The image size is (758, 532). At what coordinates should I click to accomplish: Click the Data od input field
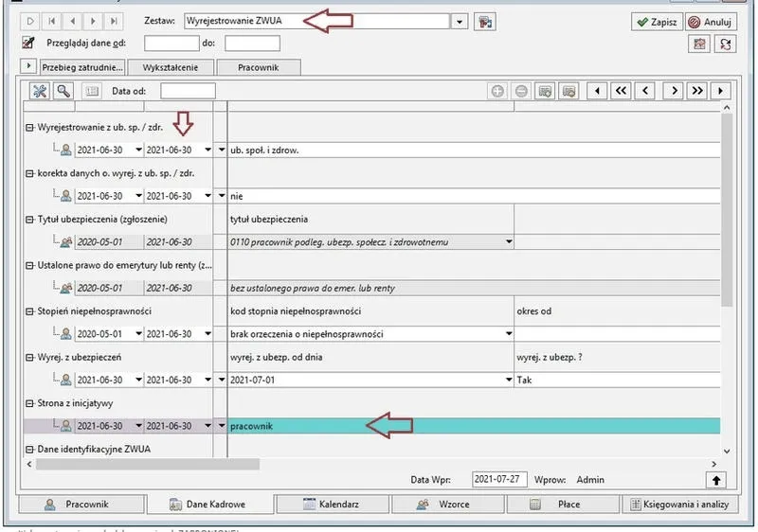[x=188, y=91]
